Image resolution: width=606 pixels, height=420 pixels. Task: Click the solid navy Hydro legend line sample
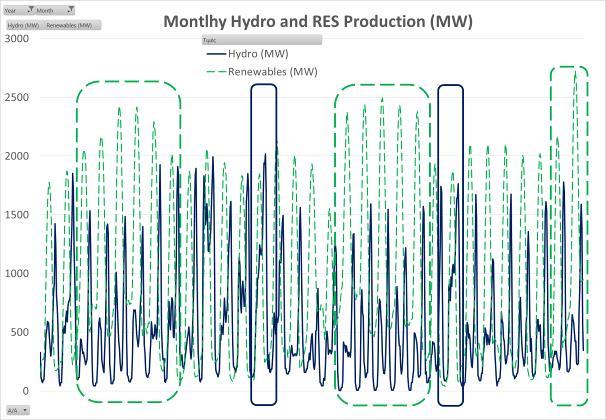[x=216, y=54]
